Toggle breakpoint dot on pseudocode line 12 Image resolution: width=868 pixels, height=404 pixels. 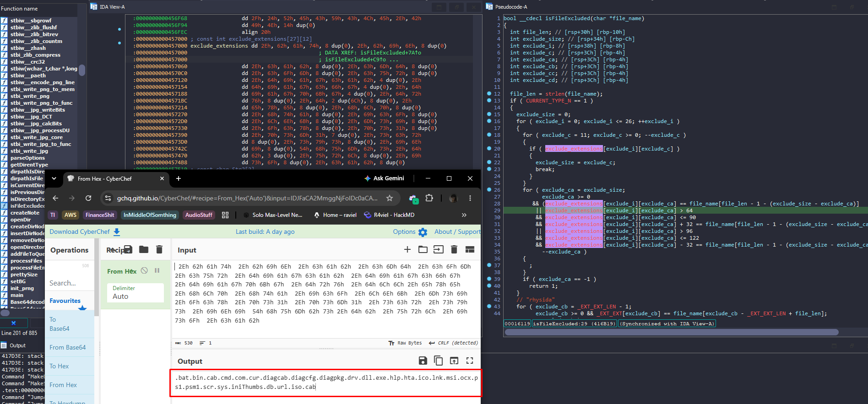[x=489, y=94]
